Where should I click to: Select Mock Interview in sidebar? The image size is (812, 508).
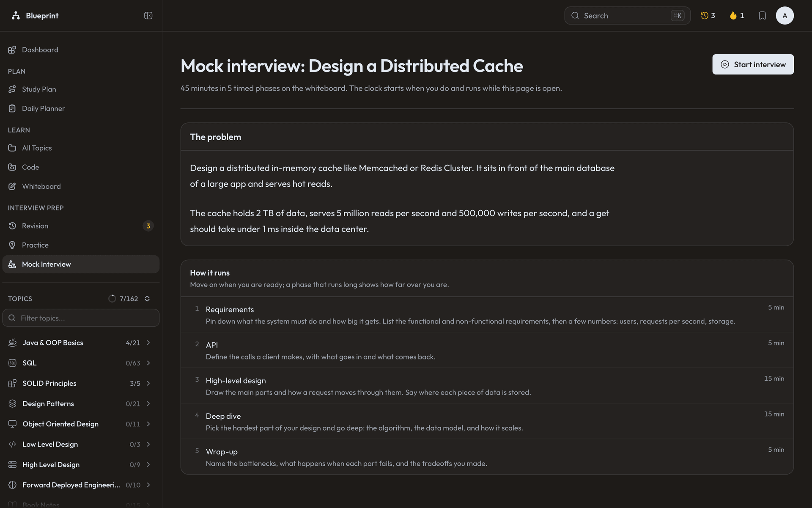[81, 264]
